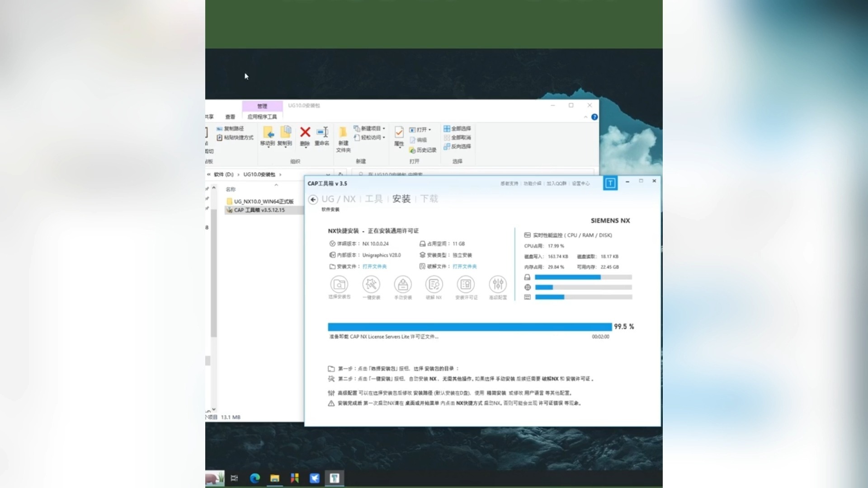Click the 历史记录 history icon in ribbon
Image resolution: width=868 pixels, height=488 pixels.
(x=423, y=150)
